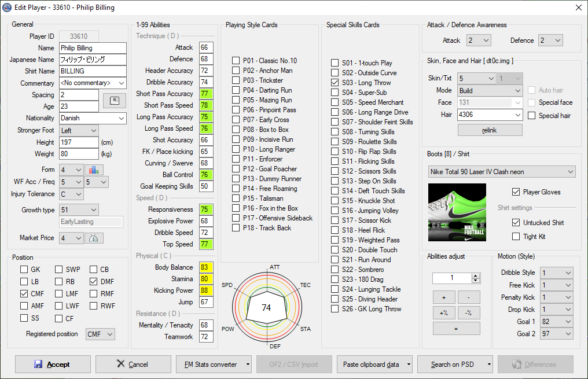This screenshot has width=588, height=379.
Task: Check P18 - Track Back style
Action: point(236,227)
